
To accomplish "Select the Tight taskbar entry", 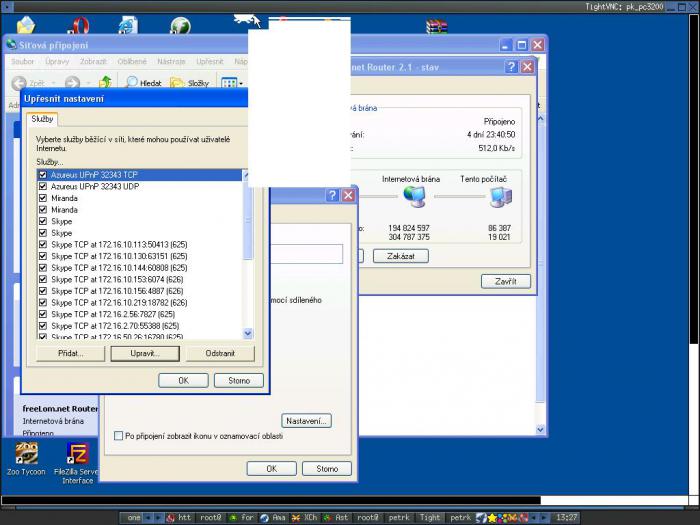I will pos(430,517).
